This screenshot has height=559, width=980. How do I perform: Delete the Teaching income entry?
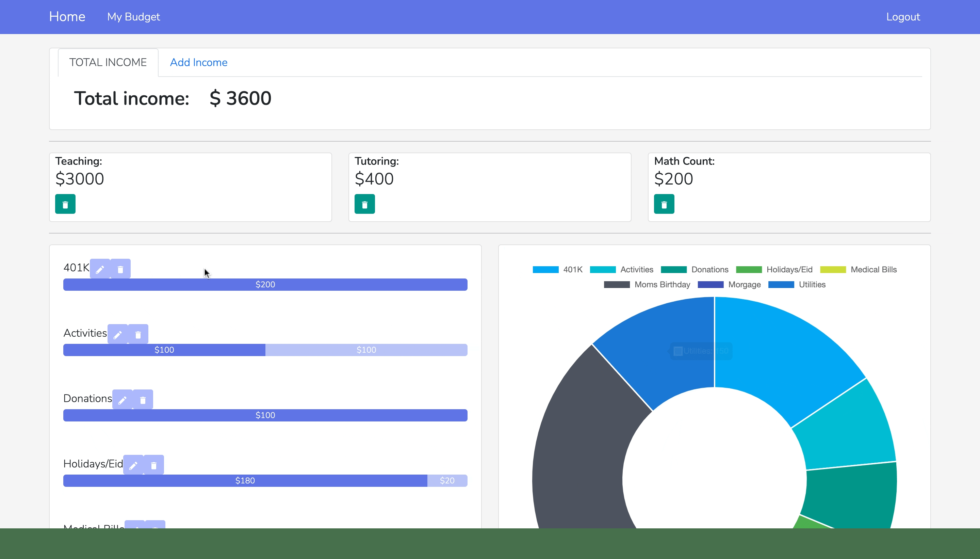point(65,204)
